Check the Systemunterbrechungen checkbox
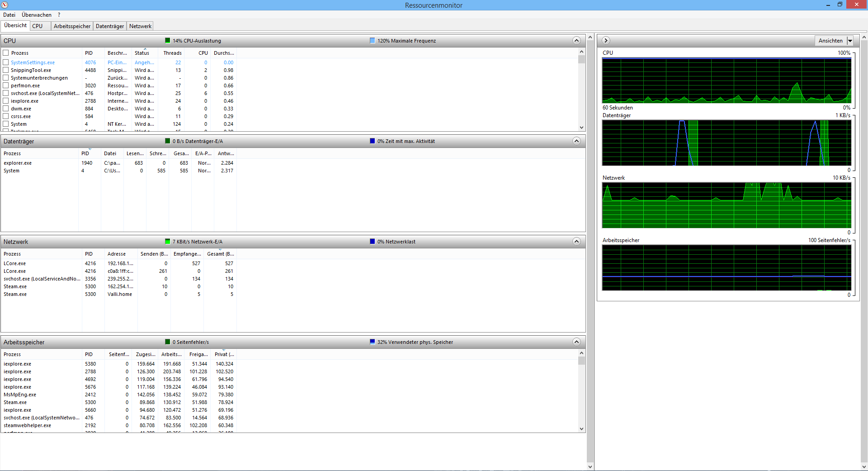Viewport: 868px width, 471px height. (x=6, y=77)
